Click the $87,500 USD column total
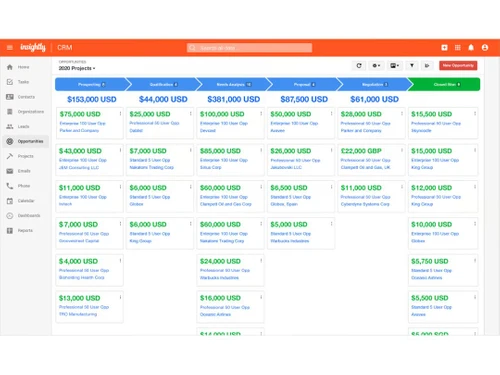The height and width of the screenshot is (375, 500). pos(304,99)
